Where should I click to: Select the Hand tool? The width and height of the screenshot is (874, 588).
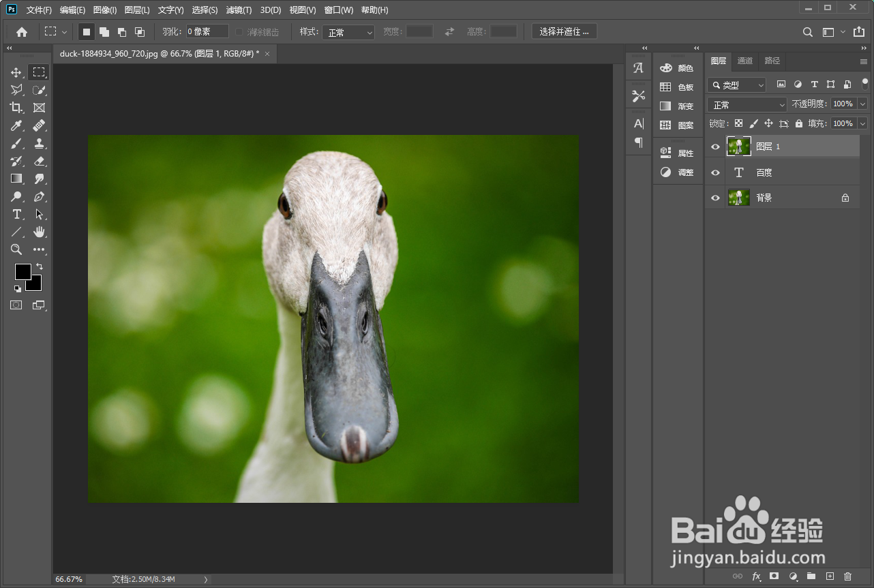pyautogui.click(x=39, y=232)
